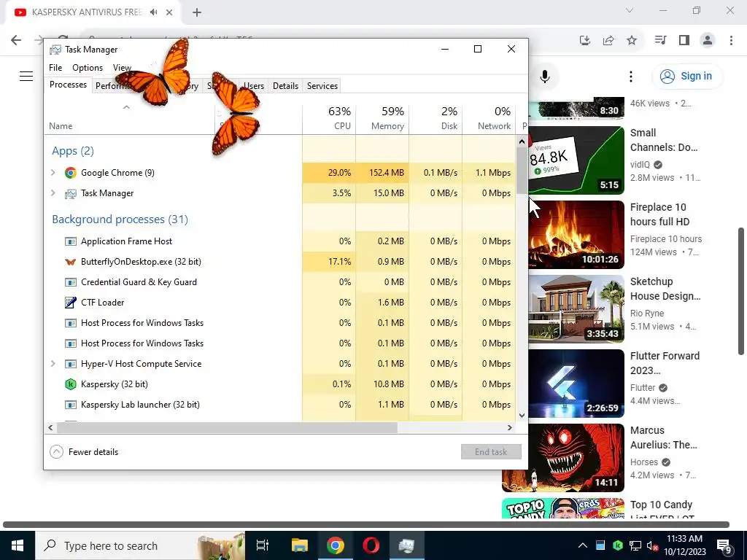The image size is (747, 560).
Task: Show hidden system tray icons
Action: click(x=583, y=545)
